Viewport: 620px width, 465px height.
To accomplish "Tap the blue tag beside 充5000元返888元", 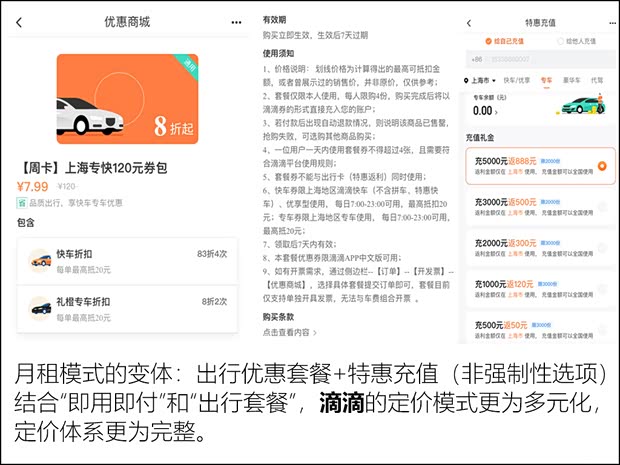I will [x=550, y=161].
